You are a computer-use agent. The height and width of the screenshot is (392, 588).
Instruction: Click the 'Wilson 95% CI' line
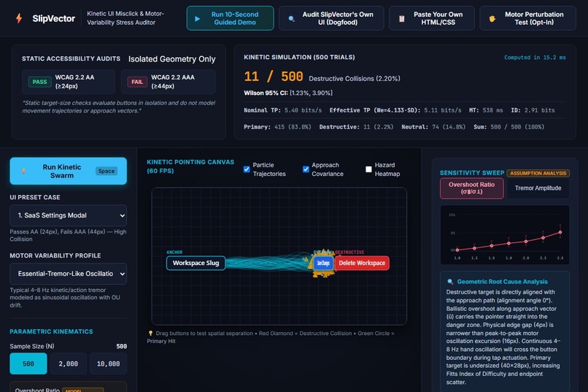tap(288, 93)
